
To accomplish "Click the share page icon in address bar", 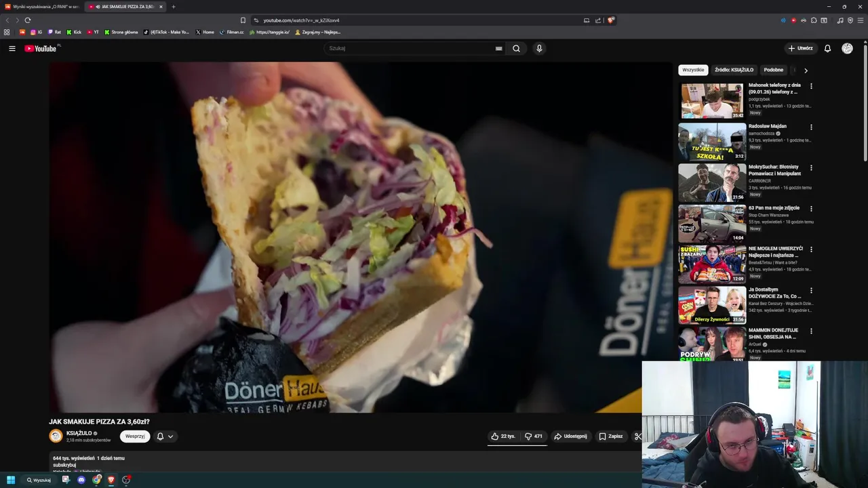I will click(x=598, y=20).
